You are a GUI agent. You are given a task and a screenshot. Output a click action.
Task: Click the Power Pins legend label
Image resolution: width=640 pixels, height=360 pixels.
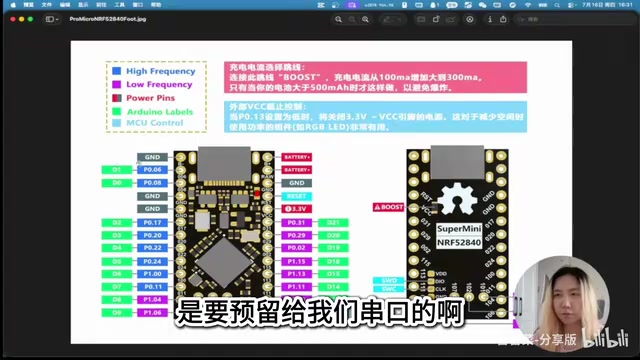click(x=151, y=98)
